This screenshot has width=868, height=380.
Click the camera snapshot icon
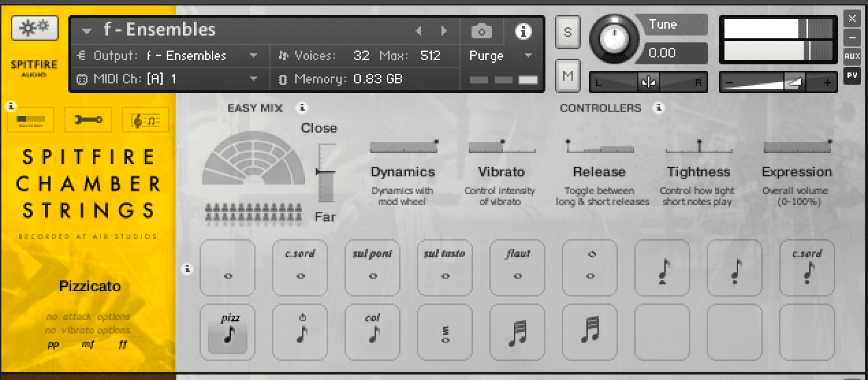[x=482, y=31]
